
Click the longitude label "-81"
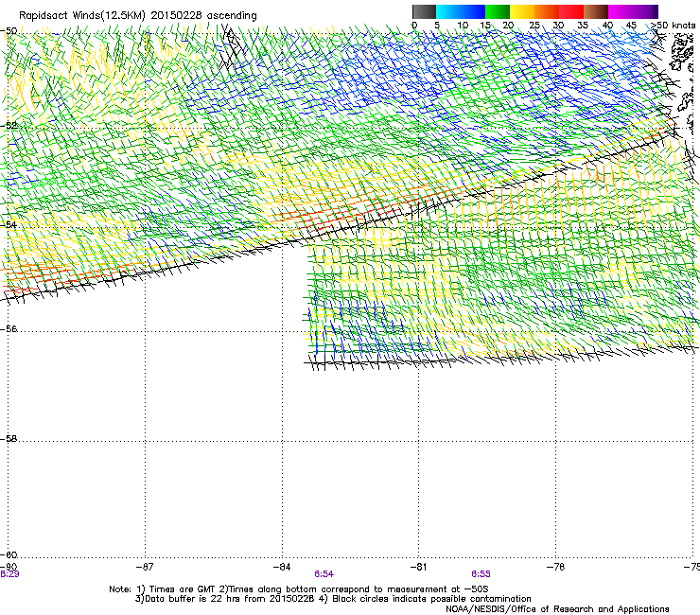(418, 567)
